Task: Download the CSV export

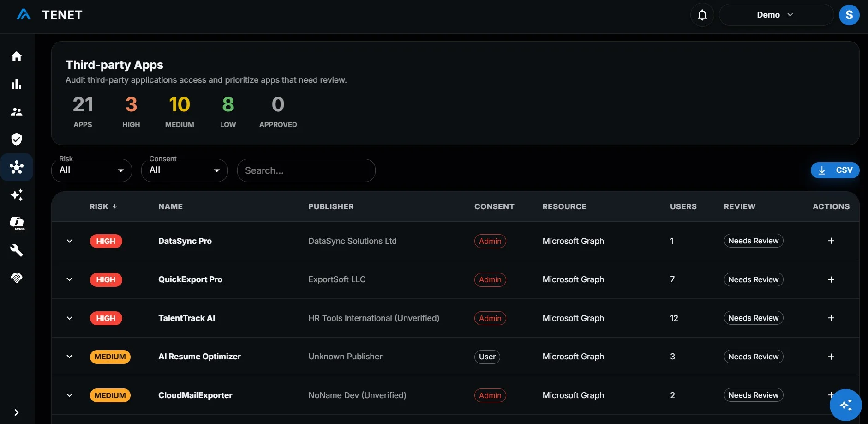Action: [x=835, y=170]
